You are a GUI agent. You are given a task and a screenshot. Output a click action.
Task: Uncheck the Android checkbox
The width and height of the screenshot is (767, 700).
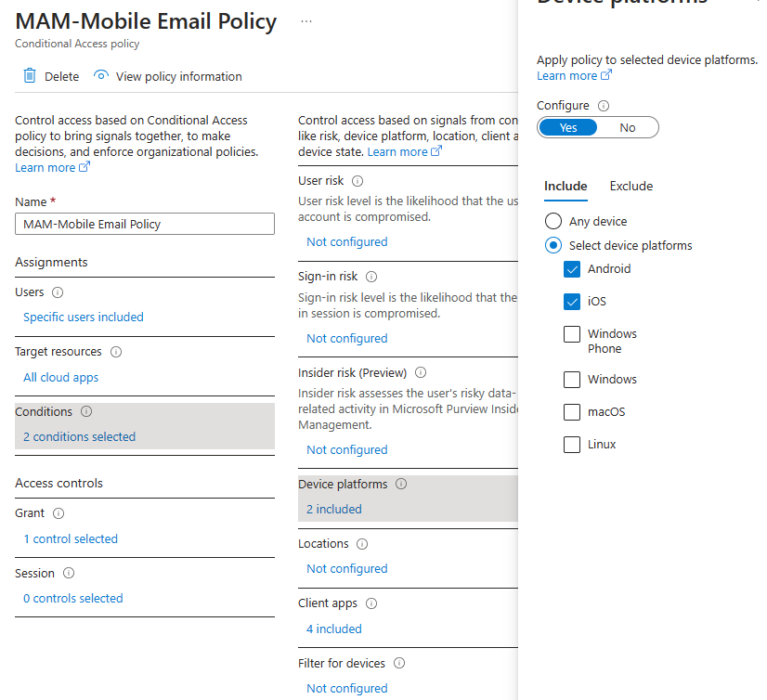(x=572, y=269)
